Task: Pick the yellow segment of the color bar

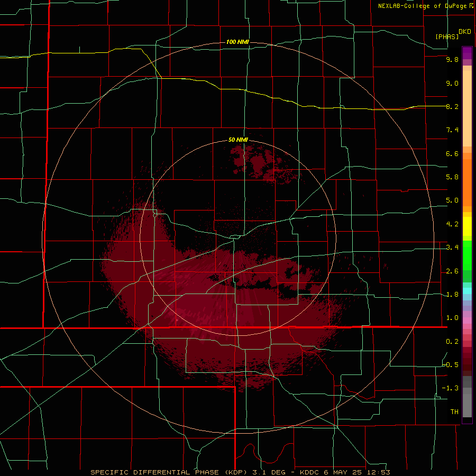Action: [467, 226]
